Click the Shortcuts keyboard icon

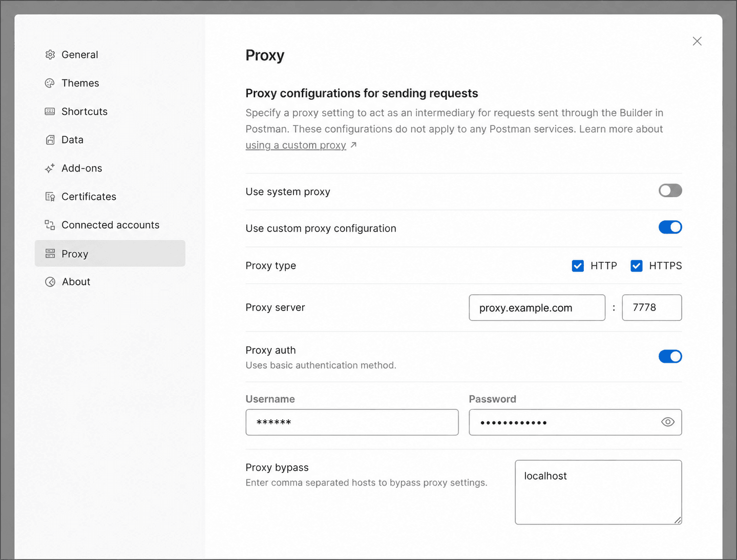[50, 111]
